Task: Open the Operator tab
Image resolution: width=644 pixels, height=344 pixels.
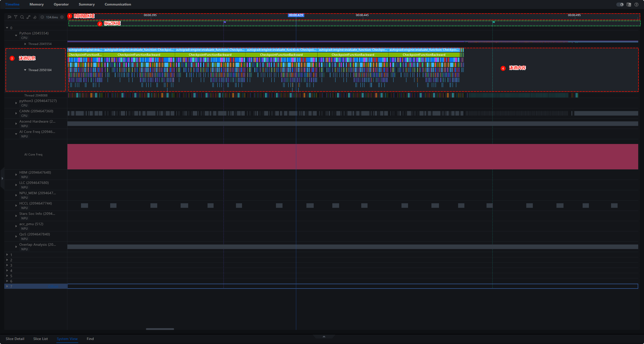Action: [x=61, y=4]
